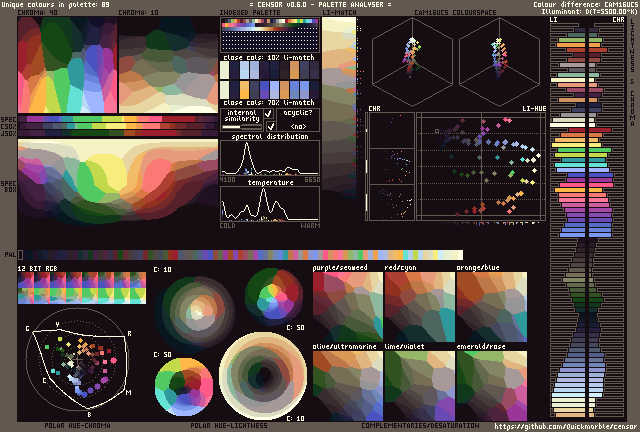Click the left CAM16UCS colourspace cube
Viewport: 640px width, 432px height.
point(412,63)
